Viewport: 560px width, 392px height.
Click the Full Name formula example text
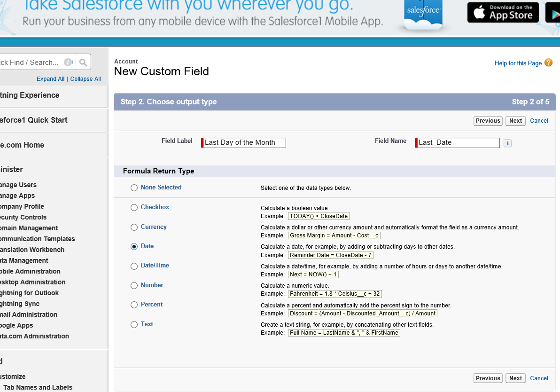coord(344,333)
